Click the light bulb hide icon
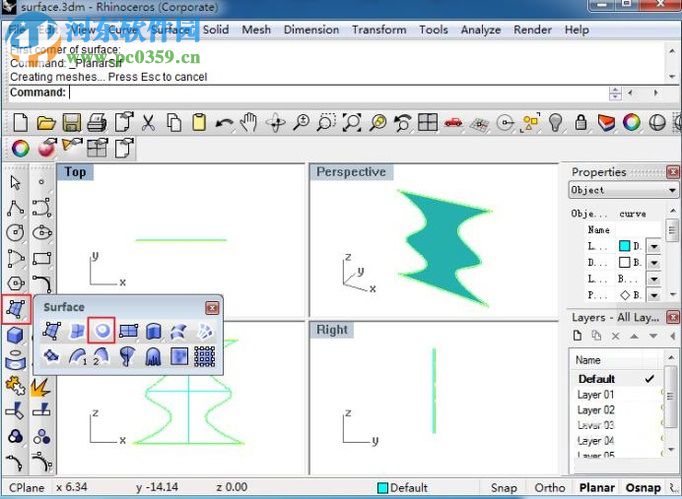 click(555, 122)
